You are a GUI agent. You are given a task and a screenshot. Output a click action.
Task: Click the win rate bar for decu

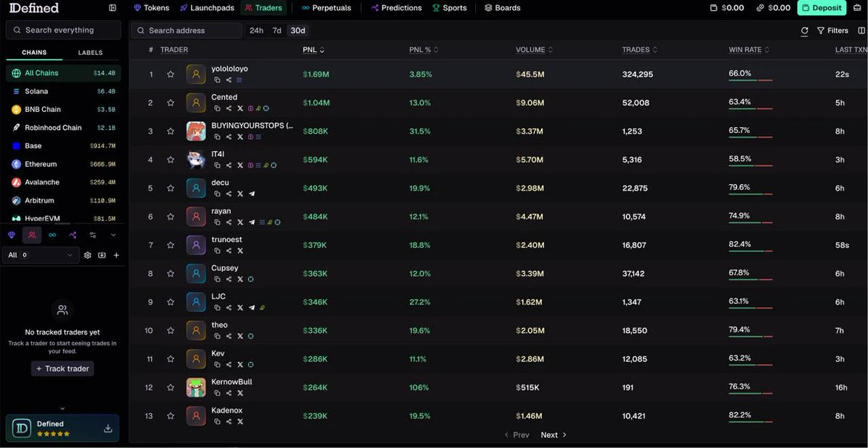(751, 194)
